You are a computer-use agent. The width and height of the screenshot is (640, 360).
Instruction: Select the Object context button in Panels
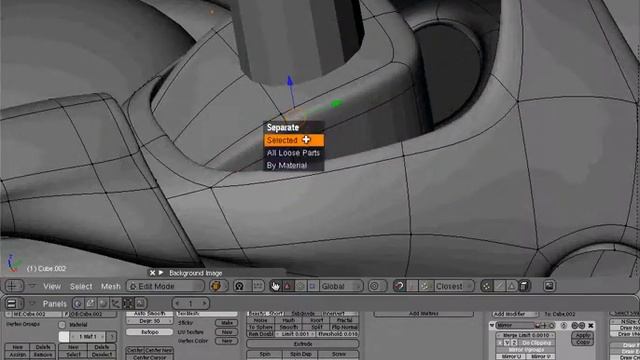pyautogui.click(x=116, y=303)
